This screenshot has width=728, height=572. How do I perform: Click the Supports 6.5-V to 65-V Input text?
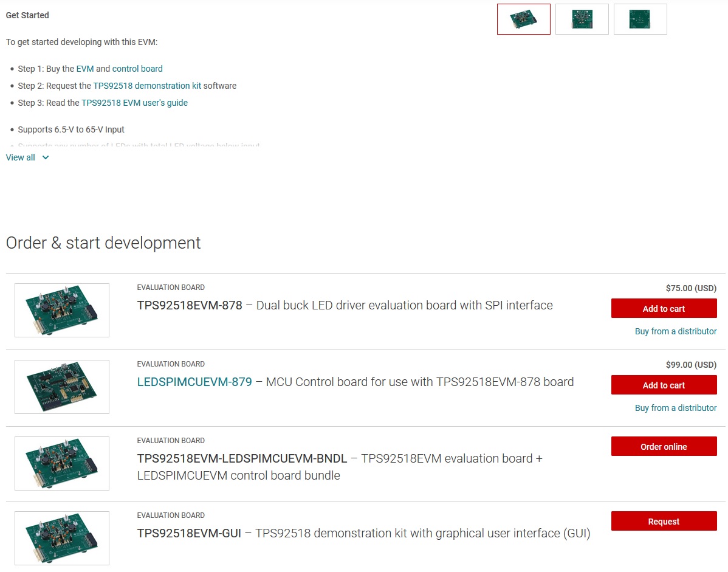(71, 129)
